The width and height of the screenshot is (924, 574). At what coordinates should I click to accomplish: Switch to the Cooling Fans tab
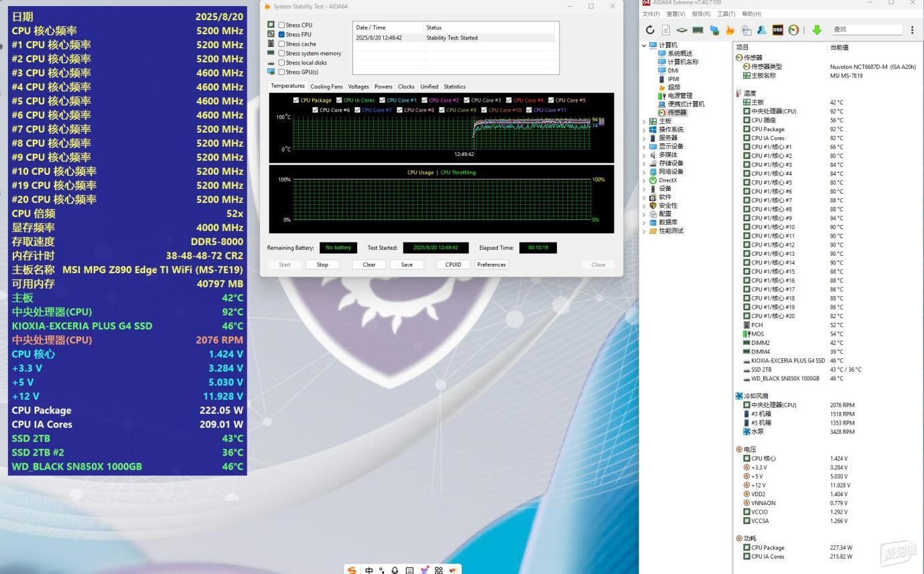(x=326, y=86)
